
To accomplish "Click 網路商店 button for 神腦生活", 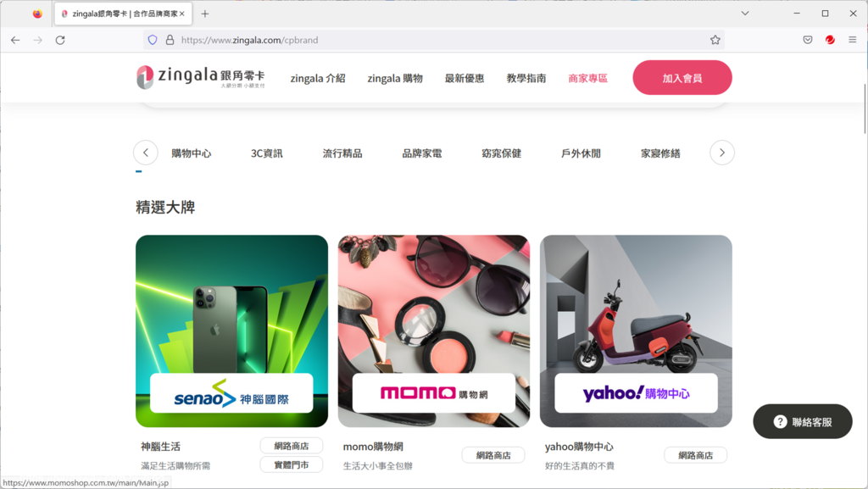I will tap(292, 446).
